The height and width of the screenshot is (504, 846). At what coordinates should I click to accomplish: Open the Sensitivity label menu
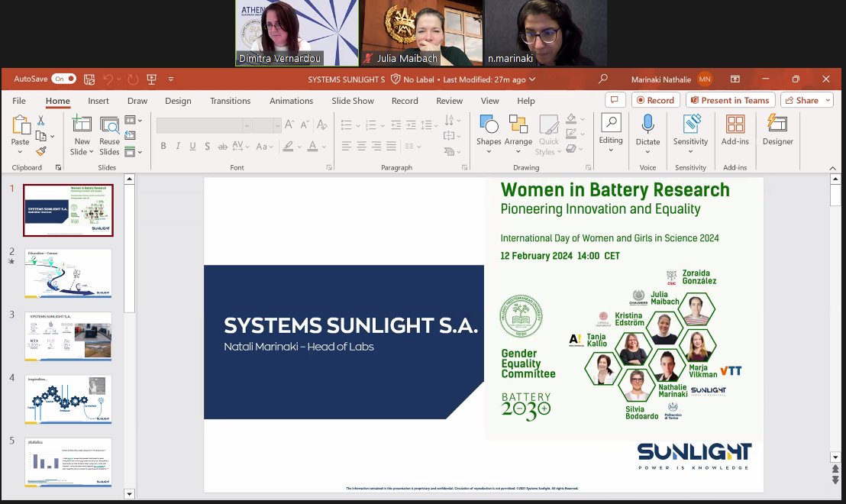[x=690, y=134]
